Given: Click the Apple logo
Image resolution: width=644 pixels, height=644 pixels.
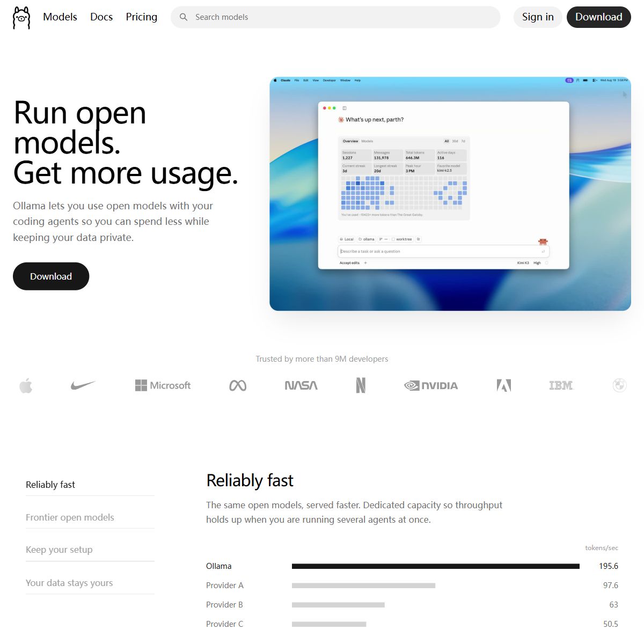Looking at the screenshot, I should click(x=26, y=385).
